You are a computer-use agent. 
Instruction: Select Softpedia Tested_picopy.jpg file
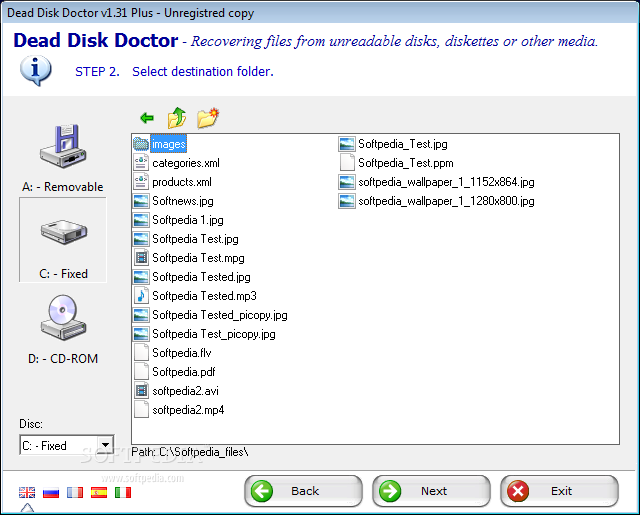pos(220,315)
